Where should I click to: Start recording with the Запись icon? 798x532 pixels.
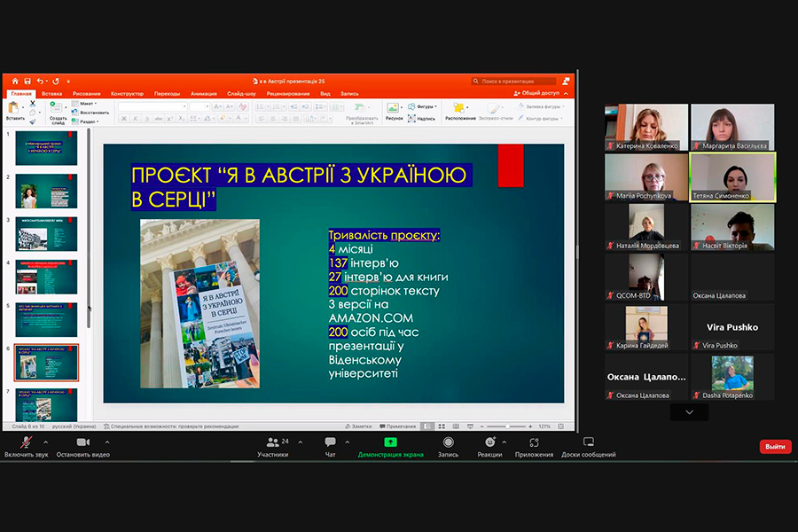pos(448,442)
